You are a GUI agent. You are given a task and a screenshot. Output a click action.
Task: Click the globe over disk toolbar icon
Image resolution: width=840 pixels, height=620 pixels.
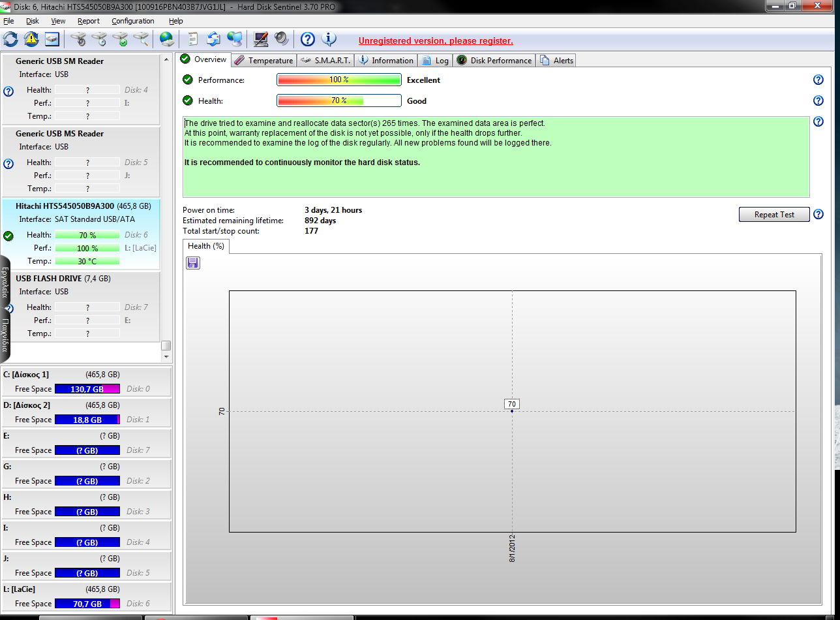pyautogui.click(x=167, y=39)
